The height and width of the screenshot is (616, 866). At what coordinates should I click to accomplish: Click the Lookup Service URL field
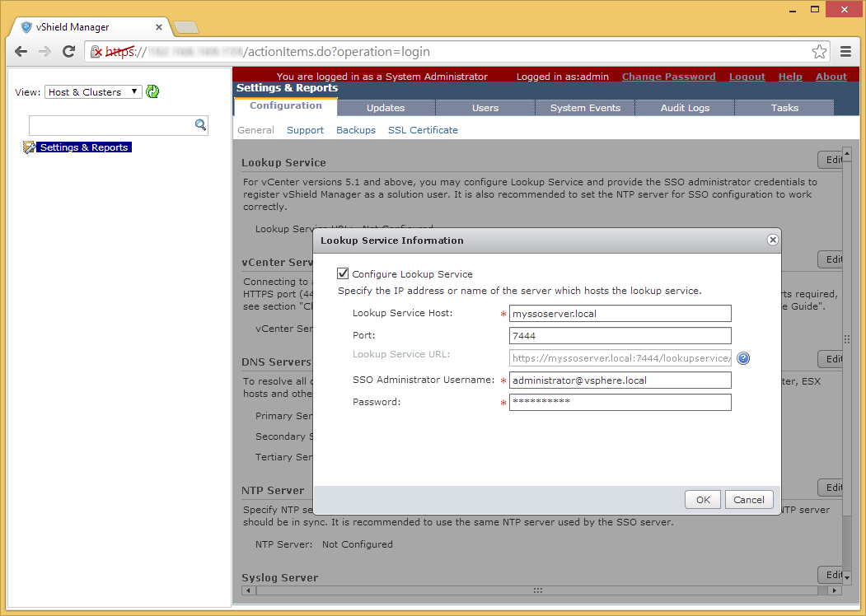click(x=620, y=358)
